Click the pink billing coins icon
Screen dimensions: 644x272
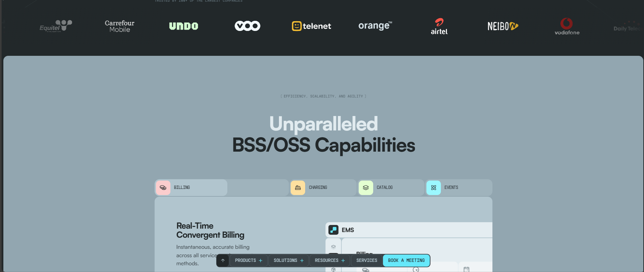tap(163, 188)
